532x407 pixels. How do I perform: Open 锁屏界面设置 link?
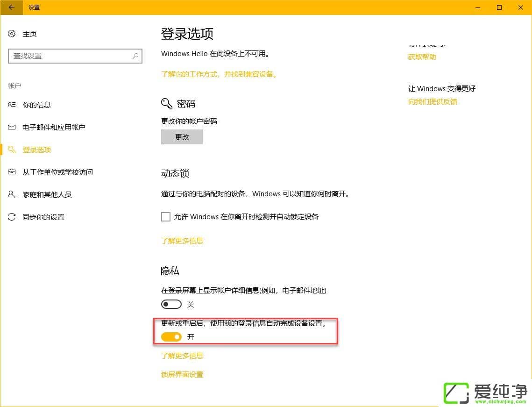182,374
